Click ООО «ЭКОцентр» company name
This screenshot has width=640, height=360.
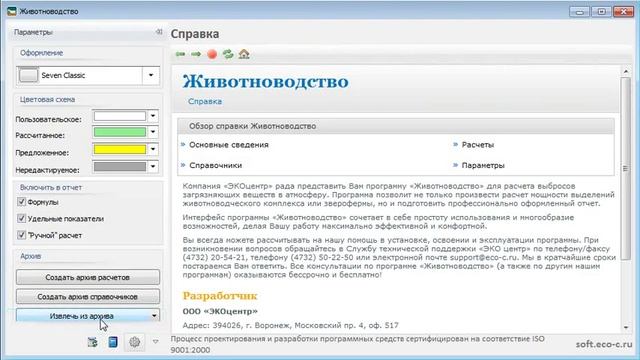[220, 311]
